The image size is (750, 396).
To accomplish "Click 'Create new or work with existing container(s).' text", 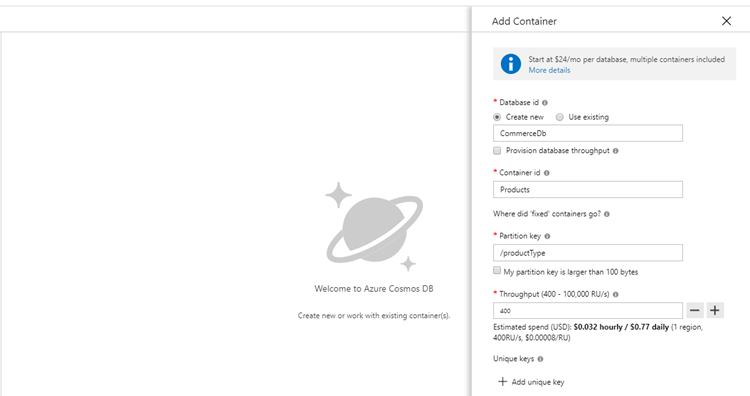I will tap(374, 316).
